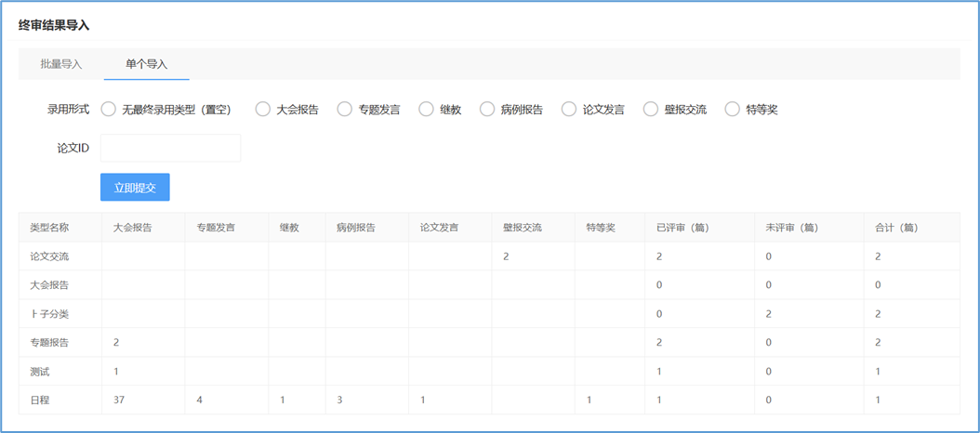Click the 合计 (篇) column header

[x=896, y=228]
